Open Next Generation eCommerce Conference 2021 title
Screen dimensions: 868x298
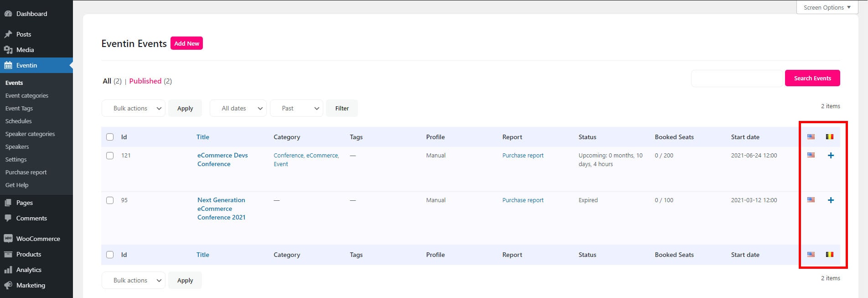coord(222,209)
